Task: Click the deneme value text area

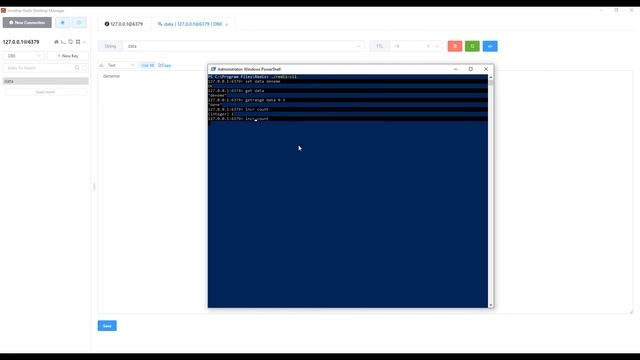Action: click(364, 192)
